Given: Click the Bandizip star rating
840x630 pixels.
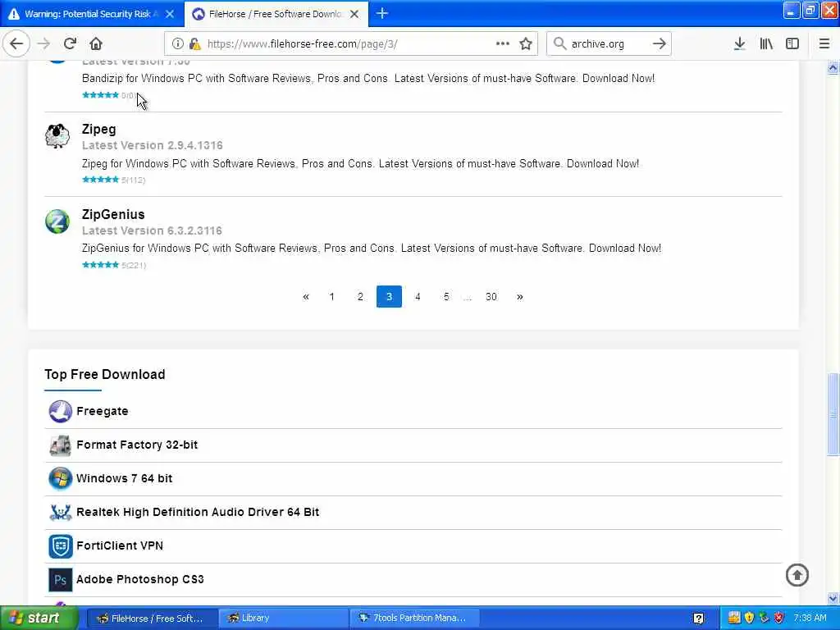Looking at the screenshot, I should pos(101,95).
